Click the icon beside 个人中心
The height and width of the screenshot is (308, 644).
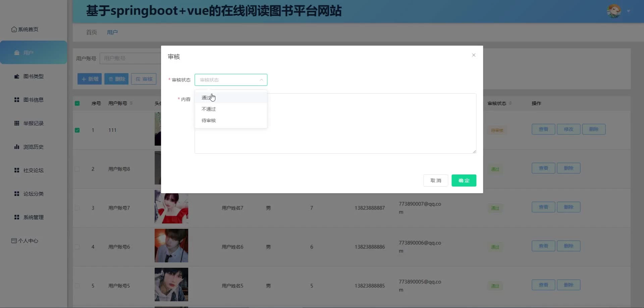(x=14, y=241)
